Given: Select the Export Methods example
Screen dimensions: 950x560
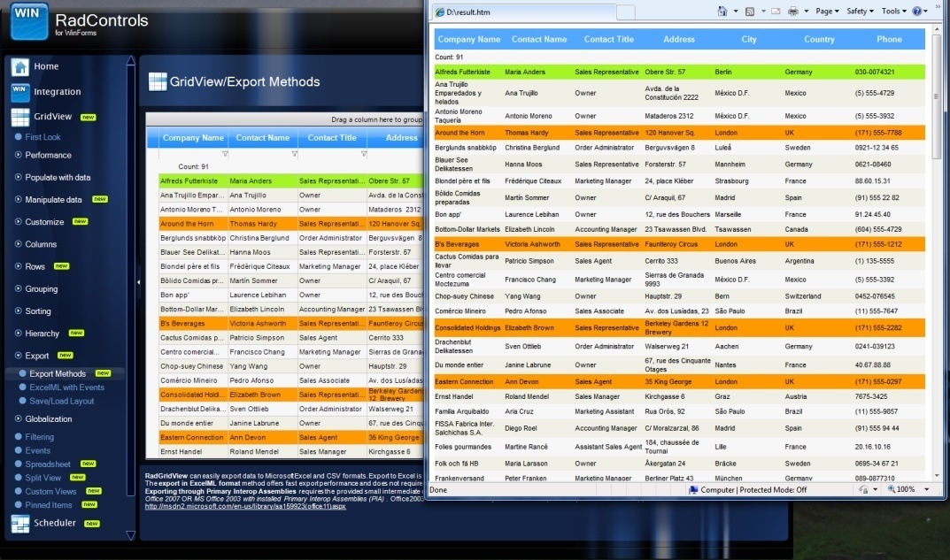Looking at the screenshot, I should pos(58,373).
